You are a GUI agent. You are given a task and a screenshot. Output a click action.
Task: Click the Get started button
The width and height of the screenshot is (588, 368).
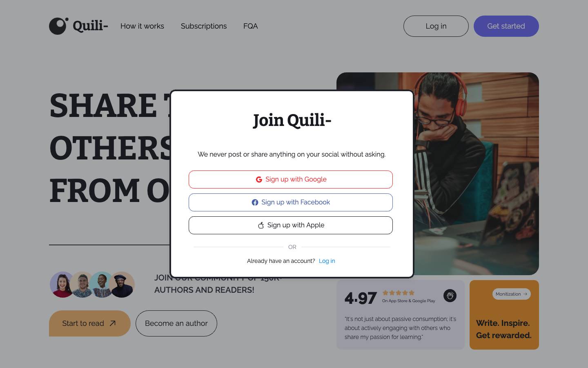click(x=506, y=26)
